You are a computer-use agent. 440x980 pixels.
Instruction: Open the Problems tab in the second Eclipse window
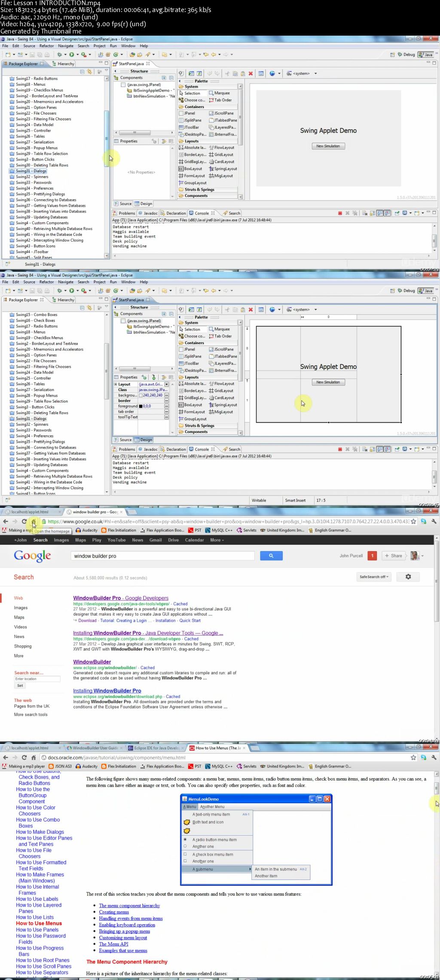point(124,449)
